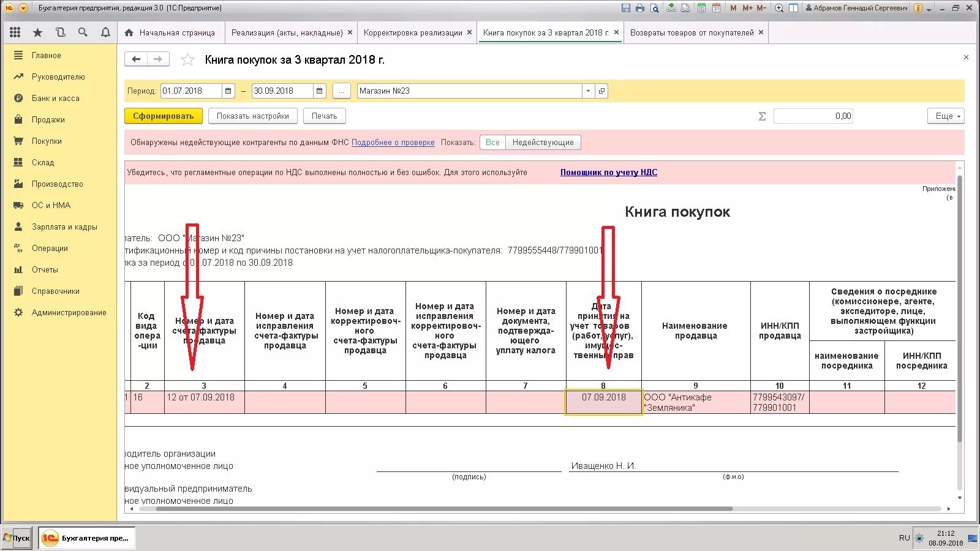
Task: Open Главное section in sidebar
Action: (x=47, y=55)
